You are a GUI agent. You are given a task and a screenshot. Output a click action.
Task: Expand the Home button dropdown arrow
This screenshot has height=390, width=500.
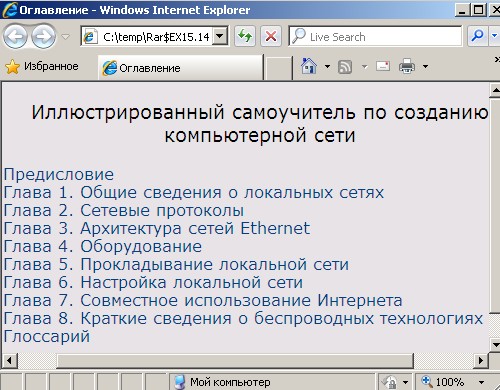tap(327, 67)
